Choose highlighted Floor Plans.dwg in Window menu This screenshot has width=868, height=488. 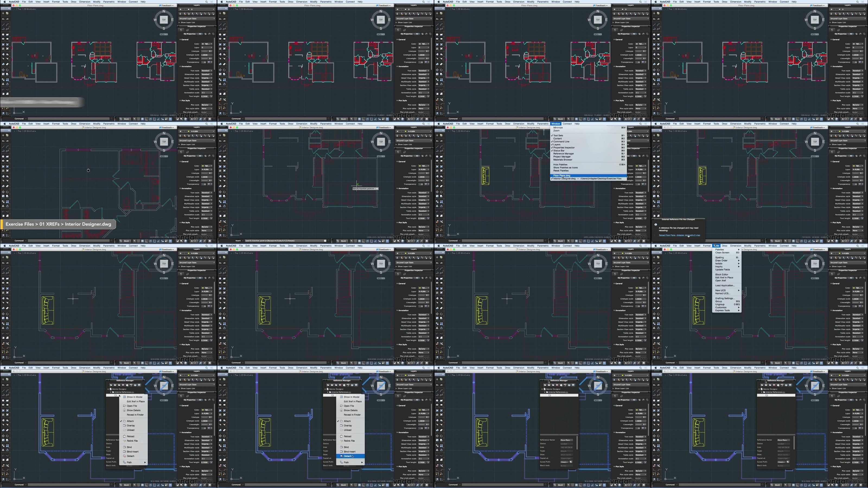coord(562,175)
